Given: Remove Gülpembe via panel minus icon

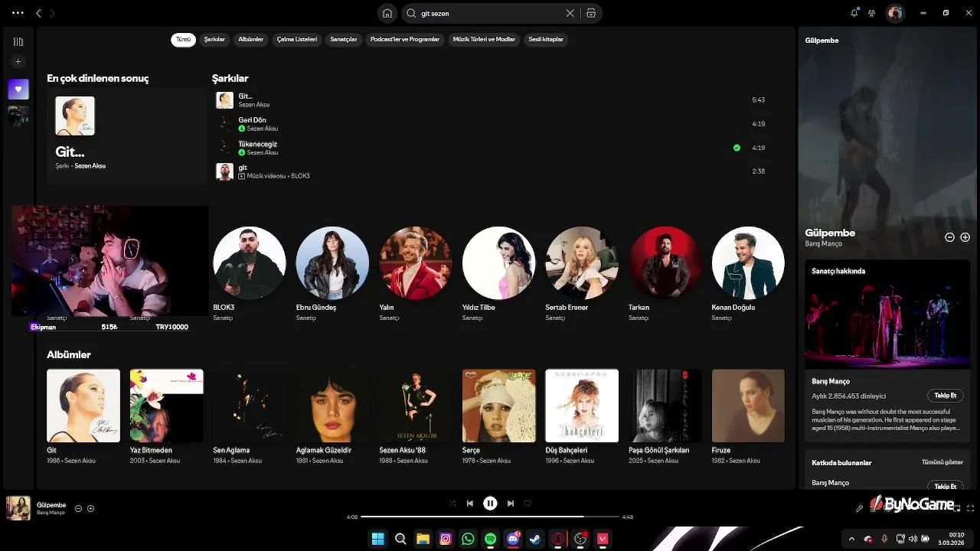Looking at the screenshot, I should (x=949, y=237).
